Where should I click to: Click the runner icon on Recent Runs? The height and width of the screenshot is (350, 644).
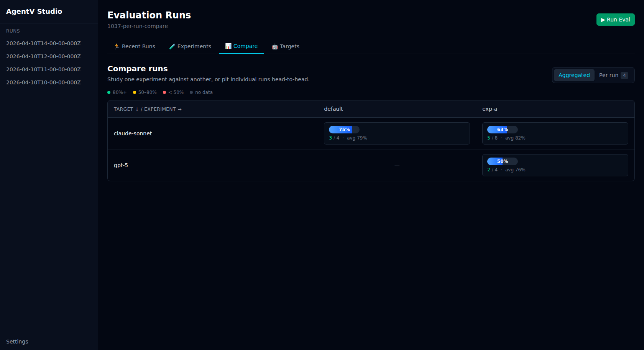[117, 46]
